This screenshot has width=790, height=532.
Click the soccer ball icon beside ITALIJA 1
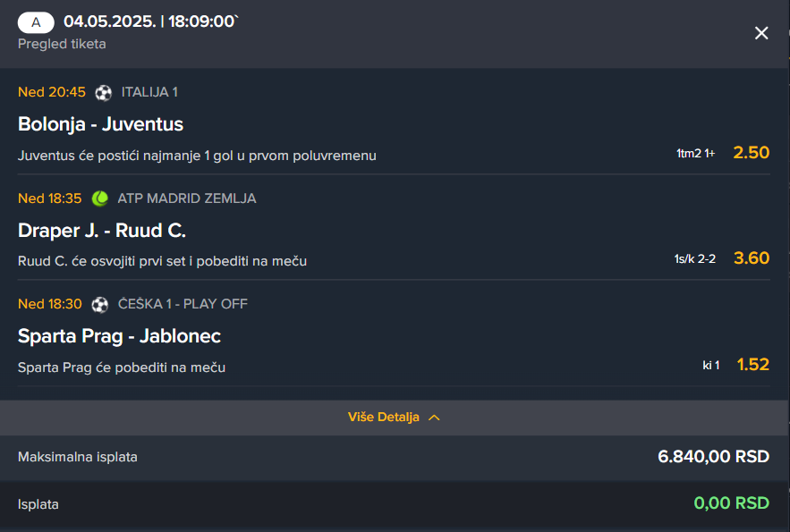103,93
